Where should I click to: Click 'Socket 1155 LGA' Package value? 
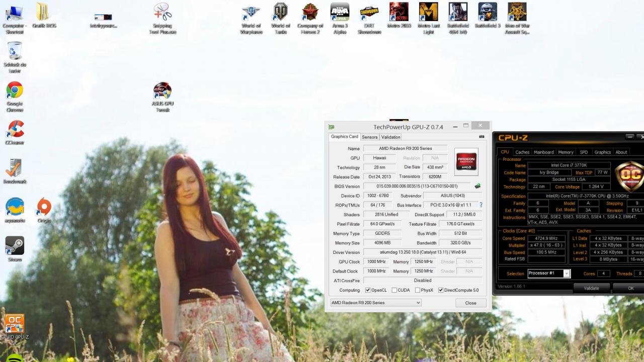click(569, 179)
